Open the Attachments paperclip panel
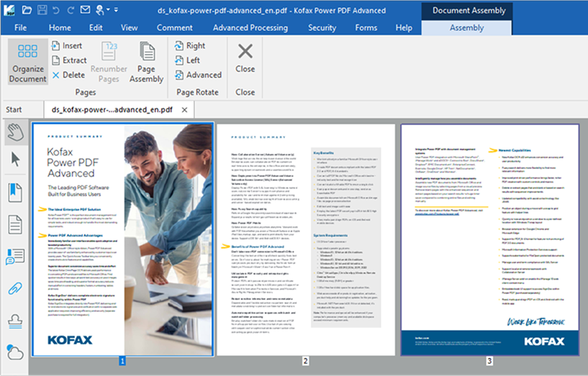 15,288
